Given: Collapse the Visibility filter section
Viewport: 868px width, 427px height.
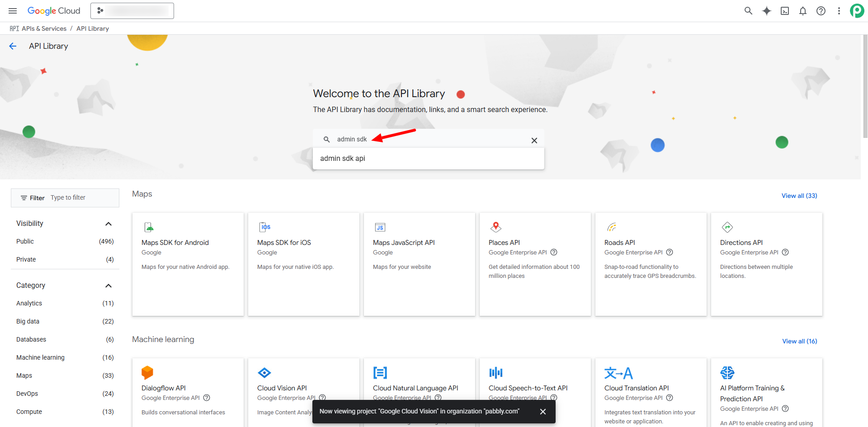Looking at the screenshot, I should click(x=108, y=224).
